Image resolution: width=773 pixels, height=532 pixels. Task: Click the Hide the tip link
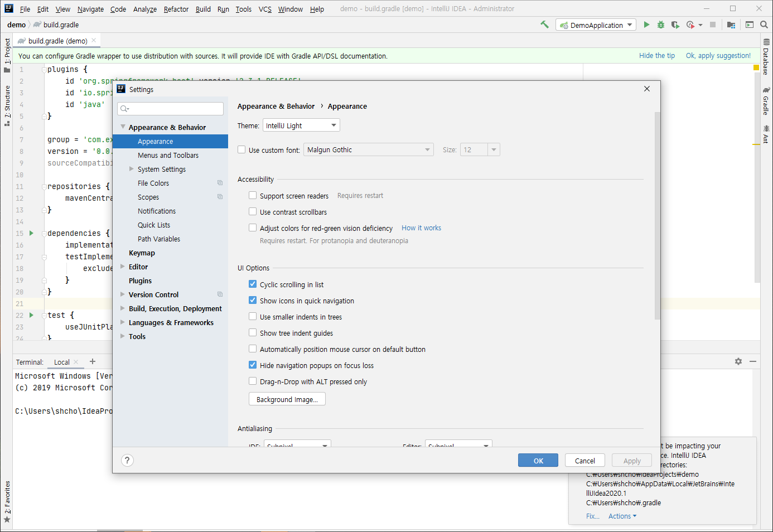point(657,56)
